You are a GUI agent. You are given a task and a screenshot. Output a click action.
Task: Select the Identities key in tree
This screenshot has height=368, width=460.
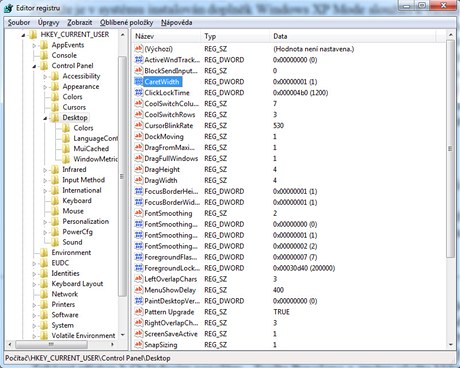point(65,273)
